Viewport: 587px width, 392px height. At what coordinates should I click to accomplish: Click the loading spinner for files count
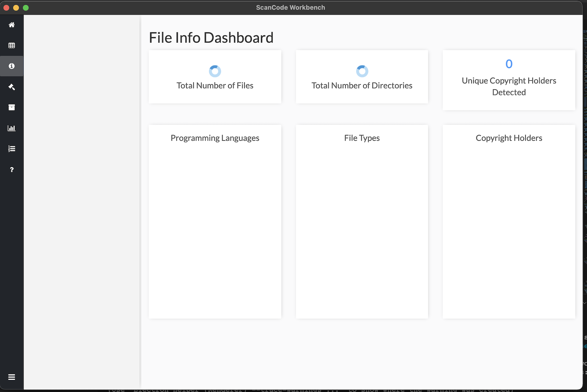pyautogui.click(x=215, y=71)
